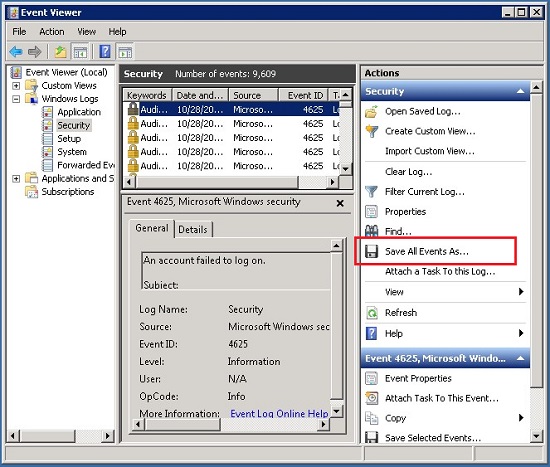Click the Save All Events As floppy icon
This screenshot has width=550, height=467.
click(x=371, y=252)
